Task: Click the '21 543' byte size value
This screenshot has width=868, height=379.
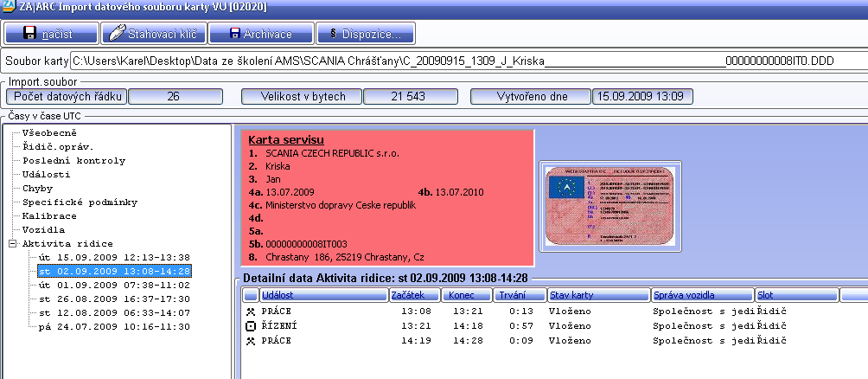Action: tap(411, 96)
